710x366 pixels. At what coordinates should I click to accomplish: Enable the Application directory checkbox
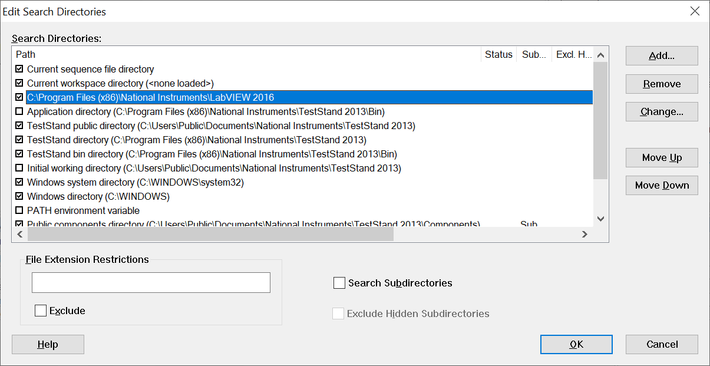coord(19,111)
